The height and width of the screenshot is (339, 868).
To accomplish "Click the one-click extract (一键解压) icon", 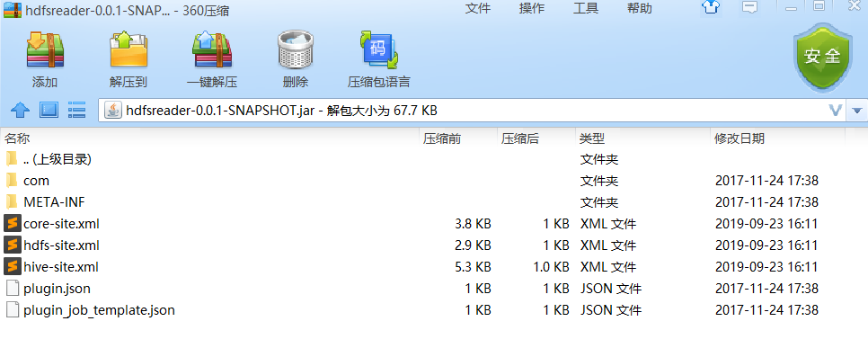I will coord(211,50).
